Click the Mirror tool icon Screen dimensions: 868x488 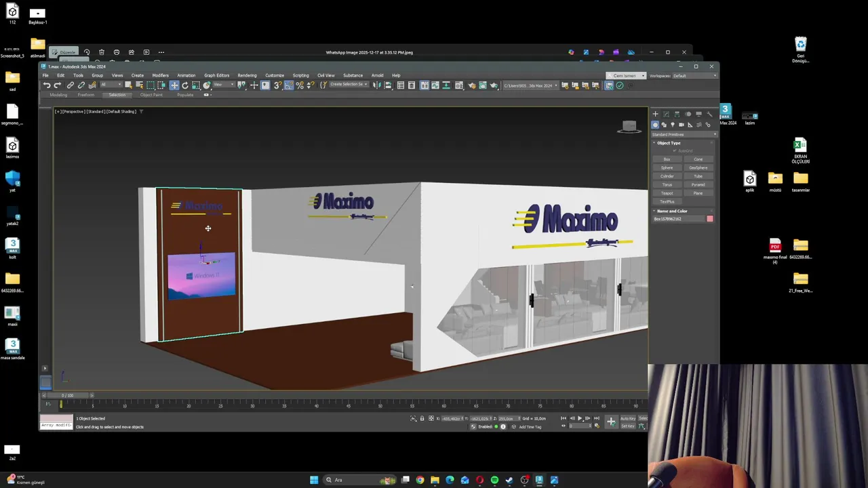(x=376, y=85)
